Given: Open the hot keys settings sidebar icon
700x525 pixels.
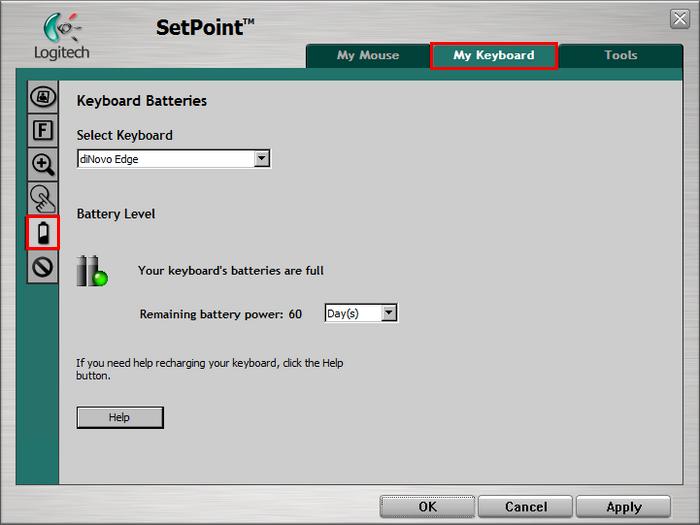Looking at the screenshot, I should coord(43,96).
